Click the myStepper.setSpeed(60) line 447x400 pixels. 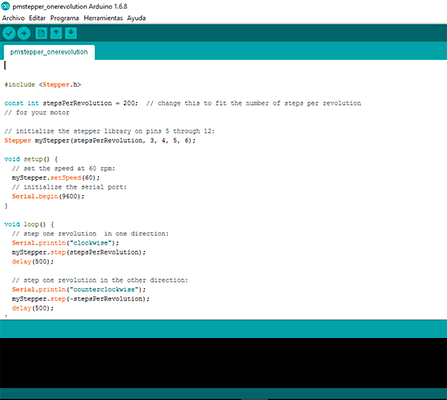click(56, 178)
